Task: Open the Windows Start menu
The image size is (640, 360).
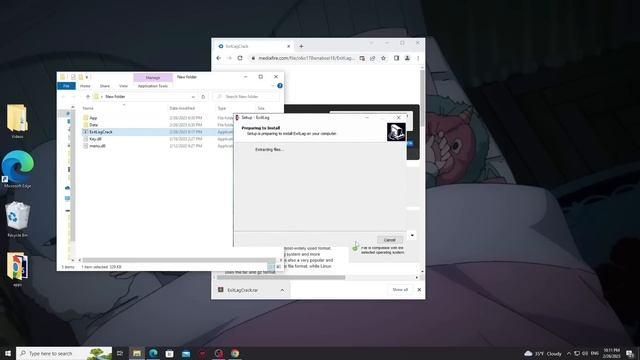Action: tap(8, 353)
